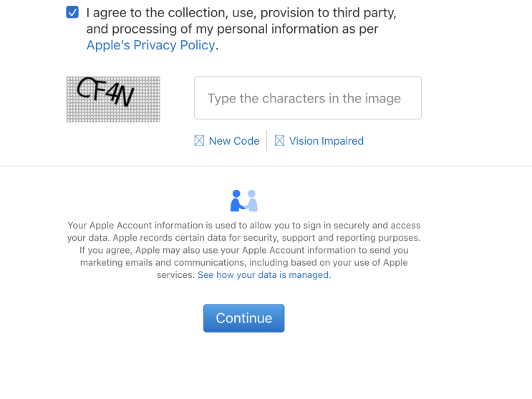The width and height of the screenshot is (532, 399).
Task: Click the "processing of my personal information" line
Action: (232, 29)
